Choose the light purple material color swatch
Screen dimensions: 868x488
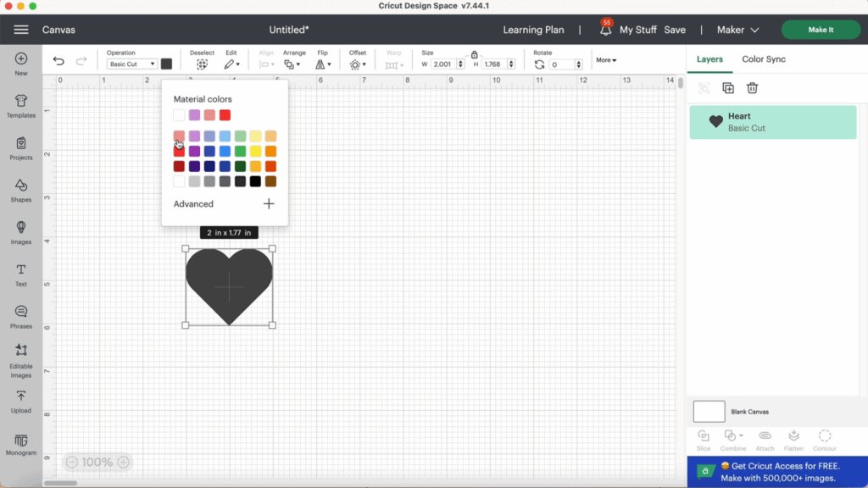coord(194,115)
